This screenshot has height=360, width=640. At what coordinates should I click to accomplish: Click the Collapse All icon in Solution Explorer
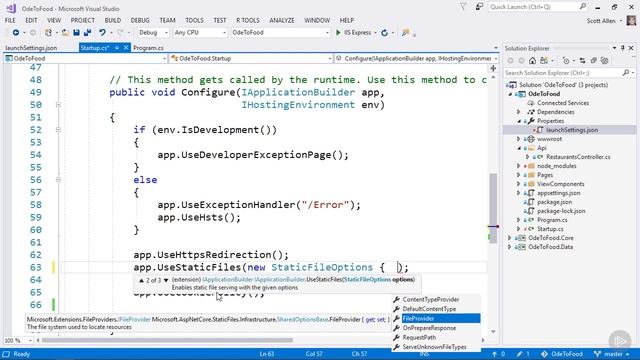point(593,60)
